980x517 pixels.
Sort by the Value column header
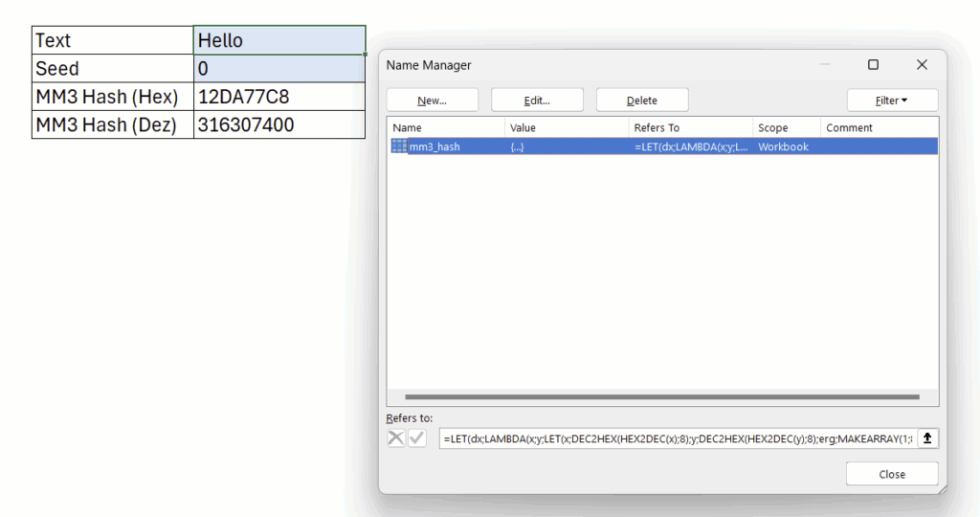tap(565, 127)
